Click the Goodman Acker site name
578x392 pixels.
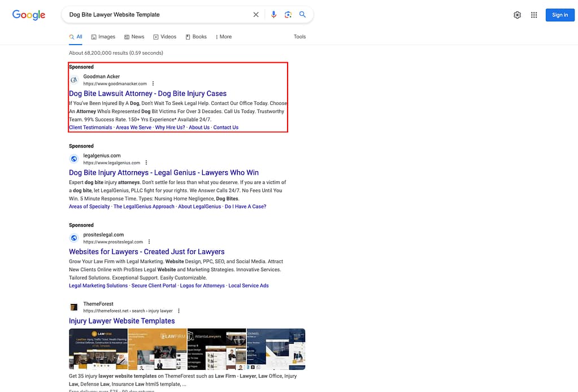tap(101, 77)
